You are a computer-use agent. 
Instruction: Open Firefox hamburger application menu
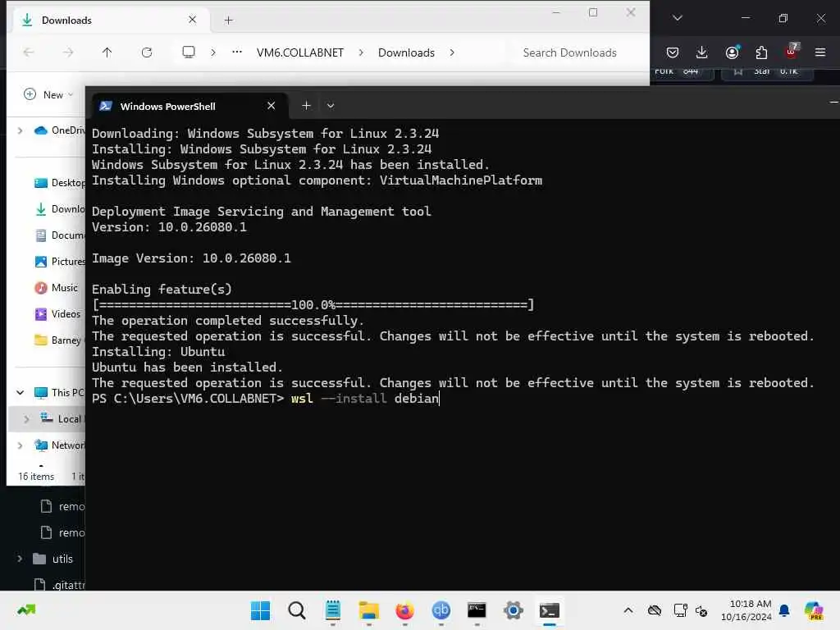[x=820, y=52]
